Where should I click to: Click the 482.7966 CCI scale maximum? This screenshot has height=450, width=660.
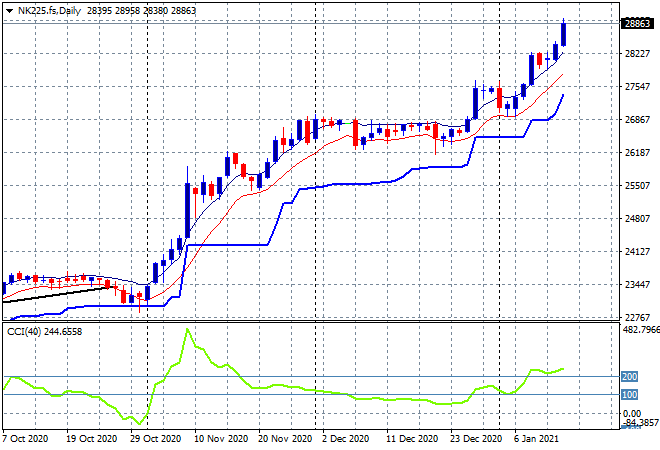pos(641,329)
